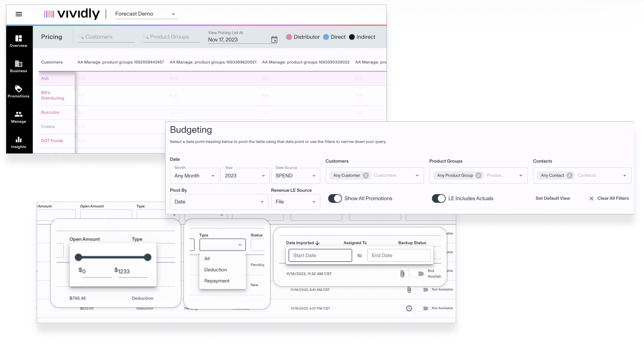Expand the Forecast Demo dropdown
The height and width of the screenshot is (344, 644).
tap(173, 14)
